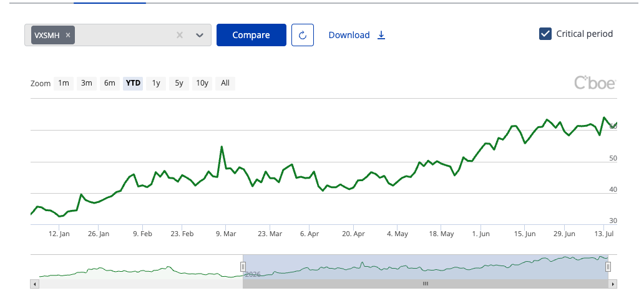This screenshot has width=644, height=298.
Task: Click the navigator scrollbar right arrow
Action: [x=613, y=284]
